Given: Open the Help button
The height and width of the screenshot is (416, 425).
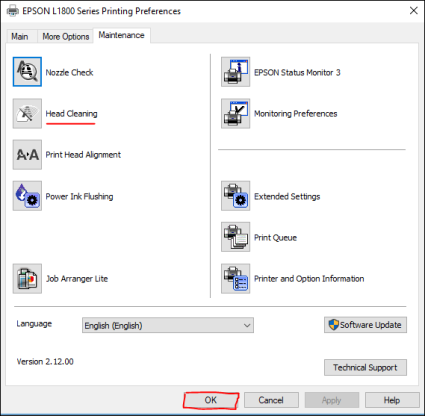Looking at the screenshot, I should click(x=392, y=400).
